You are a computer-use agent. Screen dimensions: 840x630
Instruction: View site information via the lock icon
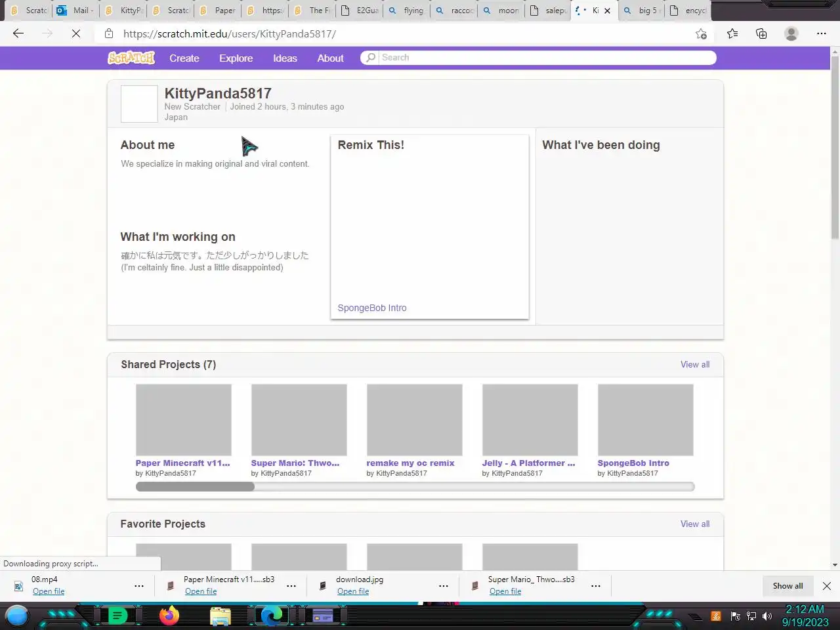coord(109,33)
